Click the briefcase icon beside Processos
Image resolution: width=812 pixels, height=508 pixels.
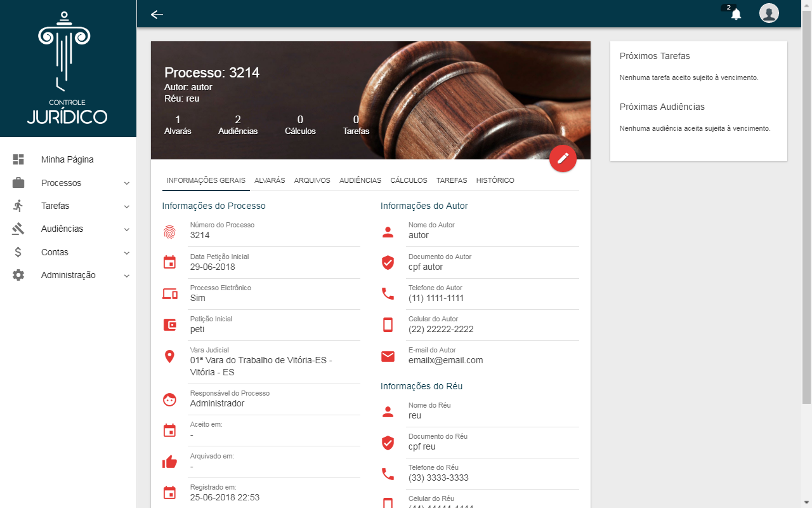(18, 183)
